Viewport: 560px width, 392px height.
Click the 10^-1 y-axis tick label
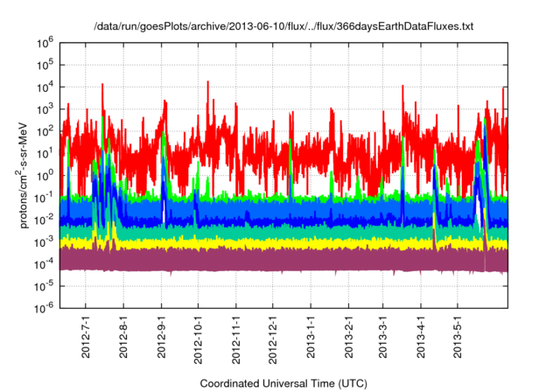(45, 199)
